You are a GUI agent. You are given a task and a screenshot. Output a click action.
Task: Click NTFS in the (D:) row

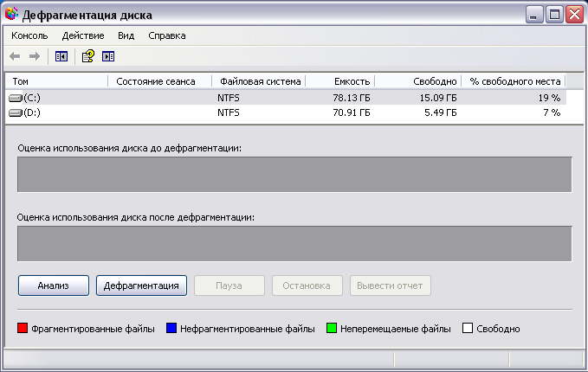click(x=229, y=112)
